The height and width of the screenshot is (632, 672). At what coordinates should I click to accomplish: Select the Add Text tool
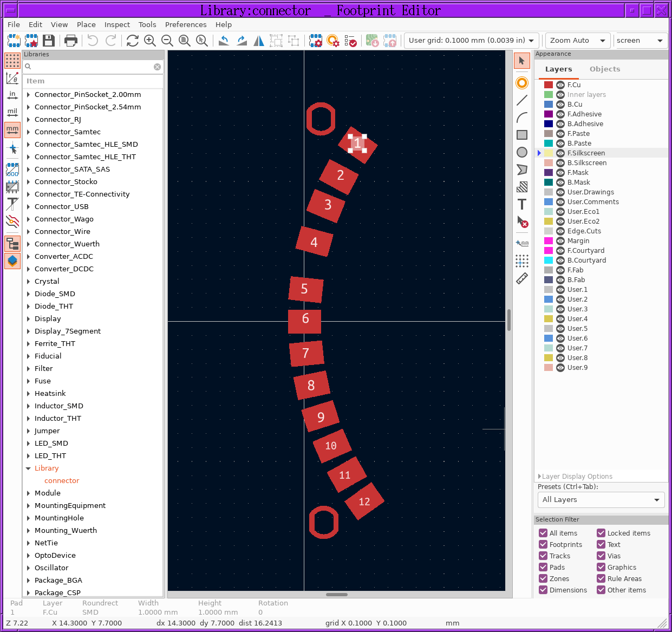522,204
